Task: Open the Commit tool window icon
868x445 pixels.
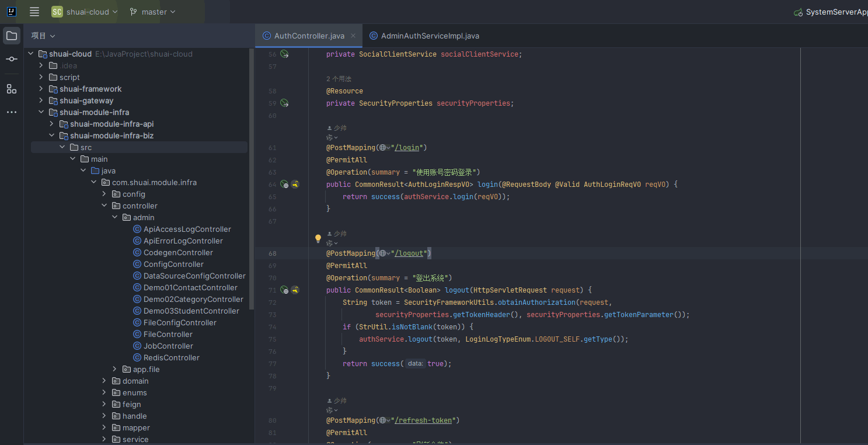Action: click(12, 59)
